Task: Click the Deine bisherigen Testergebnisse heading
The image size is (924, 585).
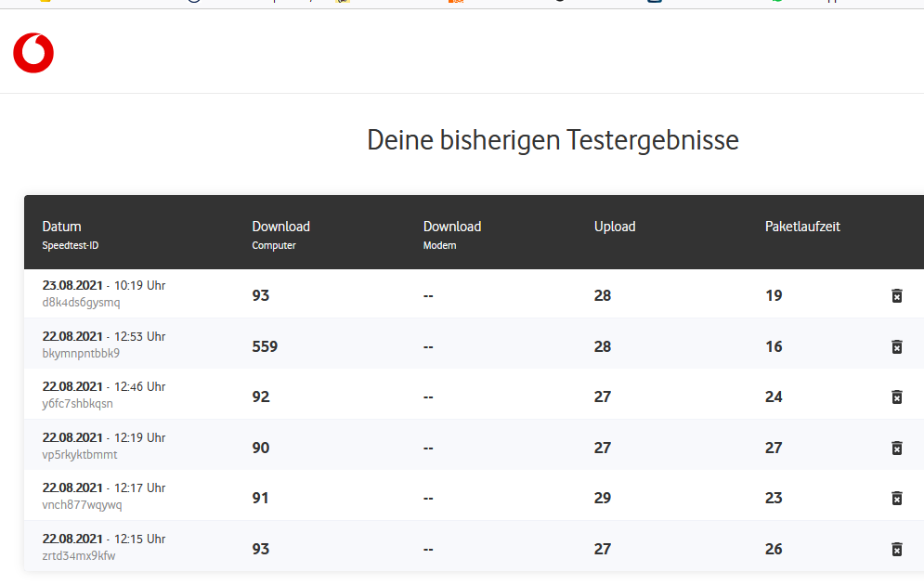Action: pos(553,140)
